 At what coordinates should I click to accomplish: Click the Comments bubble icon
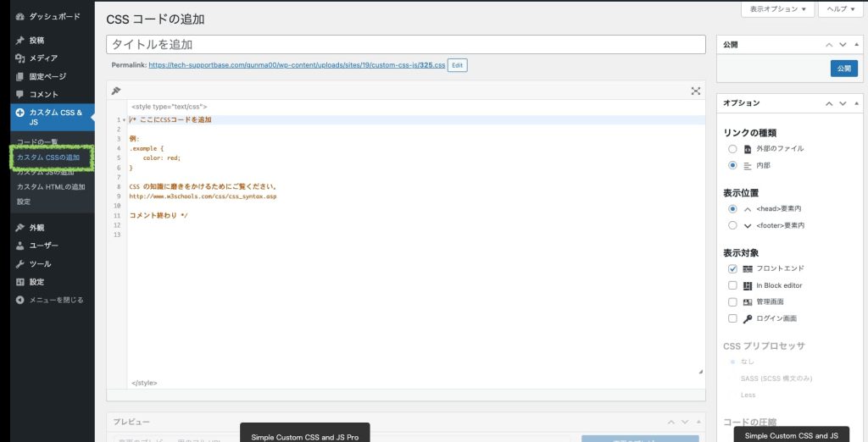[20, 94]
